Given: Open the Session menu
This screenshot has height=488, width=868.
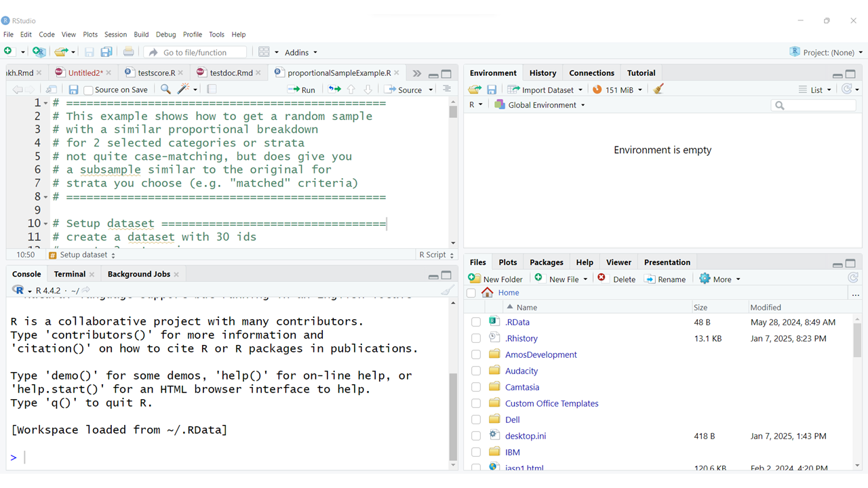Looking at the screenshot, I should pyautogui.click(x=115, y=35).
